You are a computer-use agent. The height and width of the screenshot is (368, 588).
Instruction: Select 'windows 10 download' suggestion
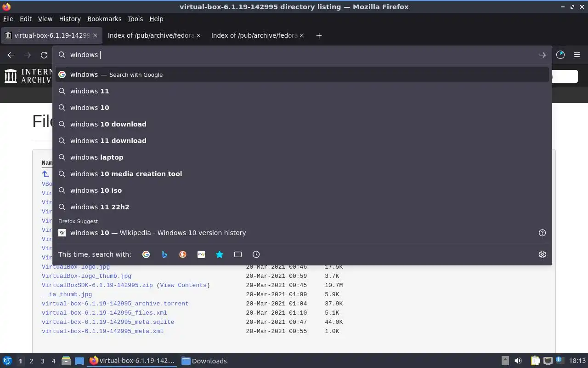302,124
